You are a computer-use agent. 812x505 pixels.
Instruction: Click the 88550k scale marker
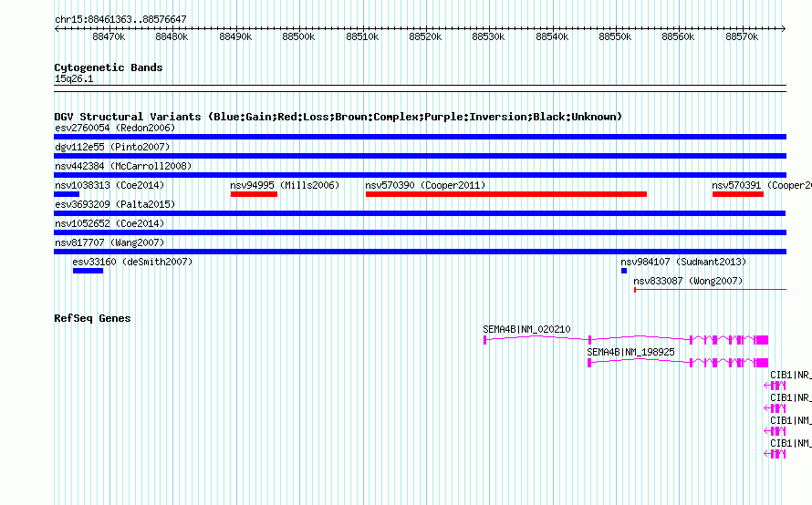tap(615, 36)
